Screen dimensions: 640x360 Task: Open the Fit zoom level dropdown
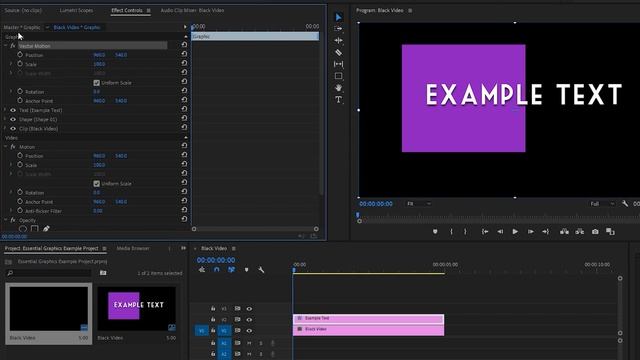coord(418,204)
